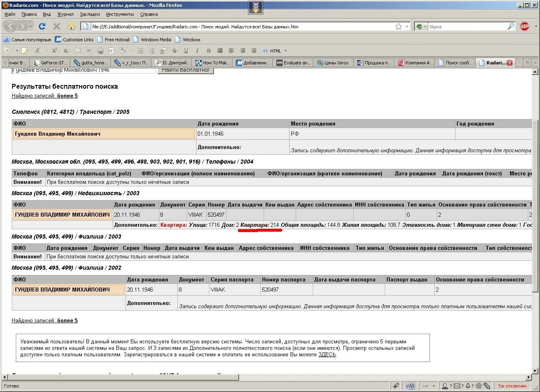Click the name search field with Гундяев text
Image resolution: width=540 pixels, height=392 pixels.
(x=84, y=70)
